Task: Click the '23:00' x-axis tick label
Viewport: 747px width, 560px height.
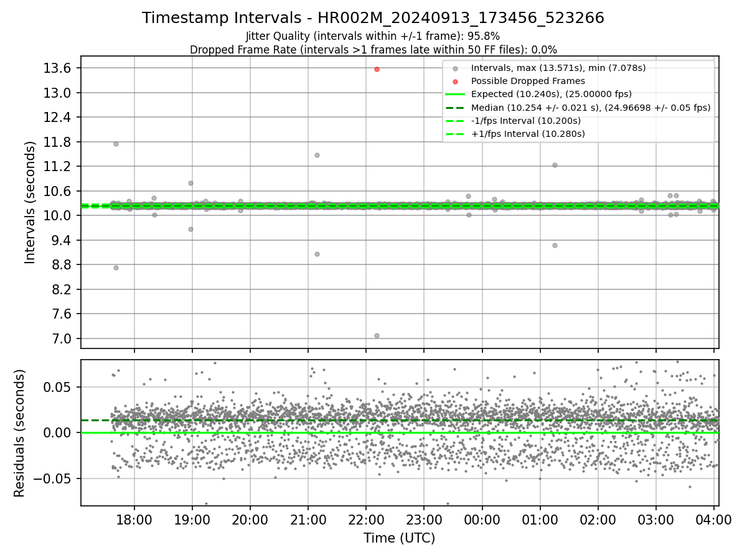Action: (424, 520)
